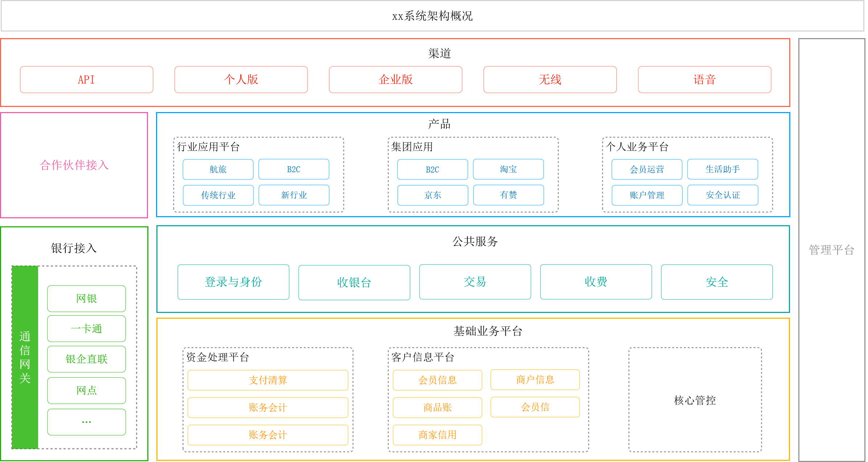Click the API channel box
868x462 pixels.
[x=86, y=79]
